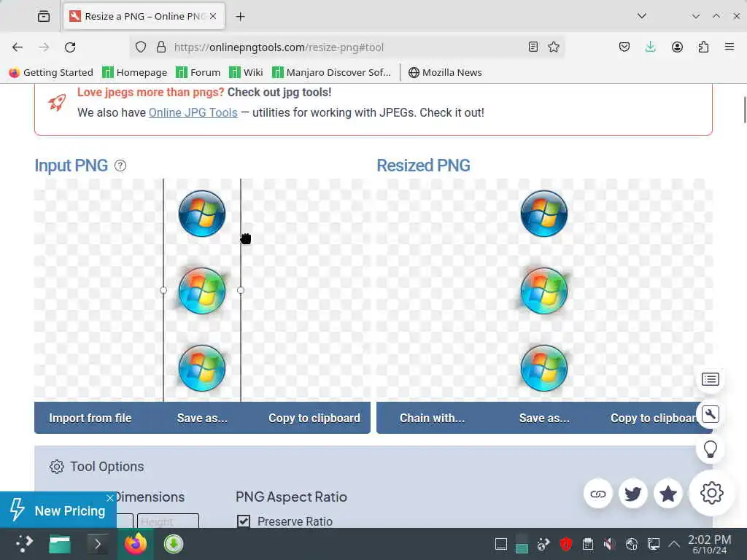Save page to Pocket
This screenshot has height=560, width=747.
click(x=624, y=47)
